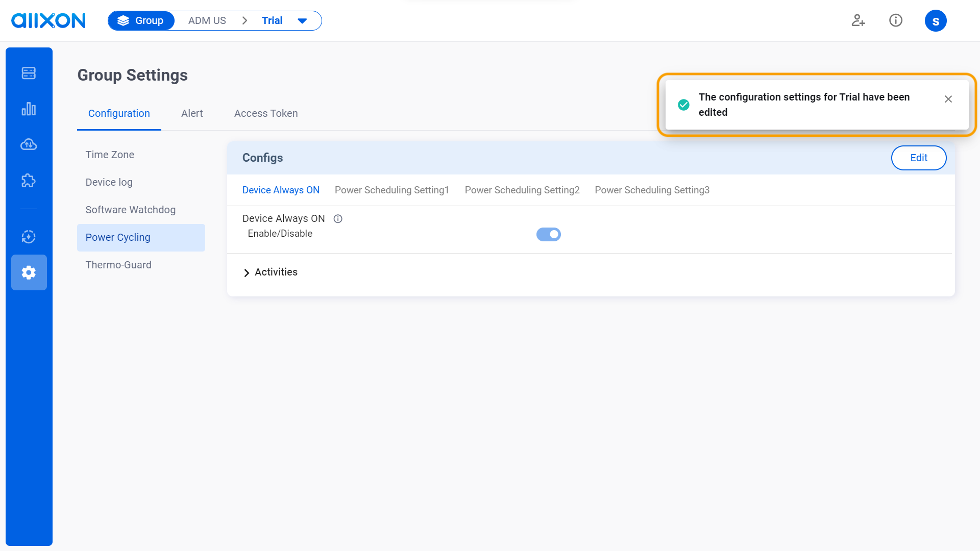Switch to the Alert tab
980x551 pixels.
[192, 113]
